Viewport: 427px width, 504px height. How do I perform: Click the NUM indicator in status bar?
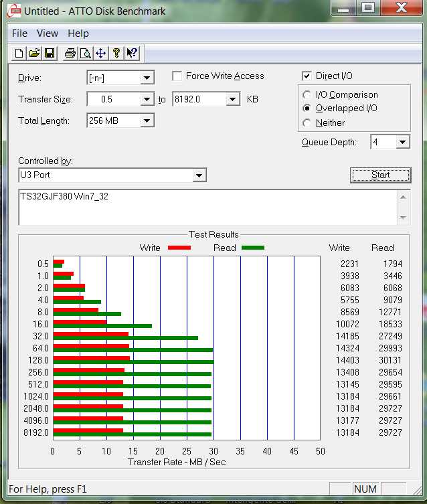coord(365,489)
